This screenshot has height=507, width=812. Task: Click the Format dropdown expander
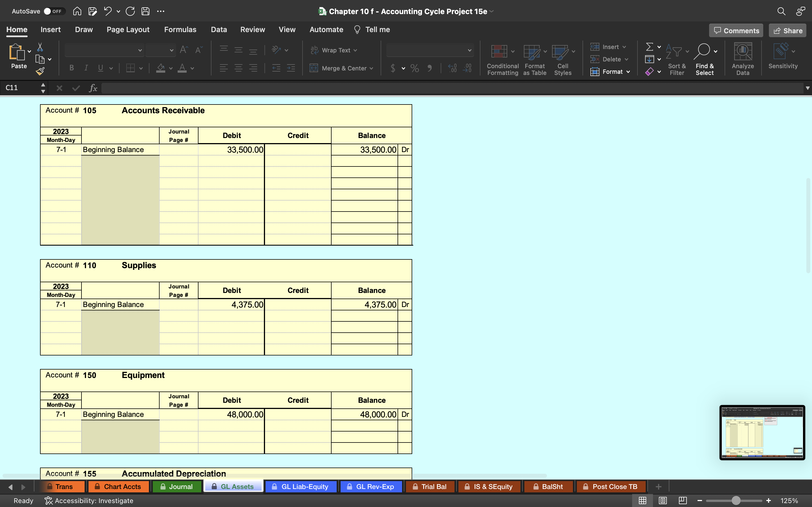click(628, 71)
